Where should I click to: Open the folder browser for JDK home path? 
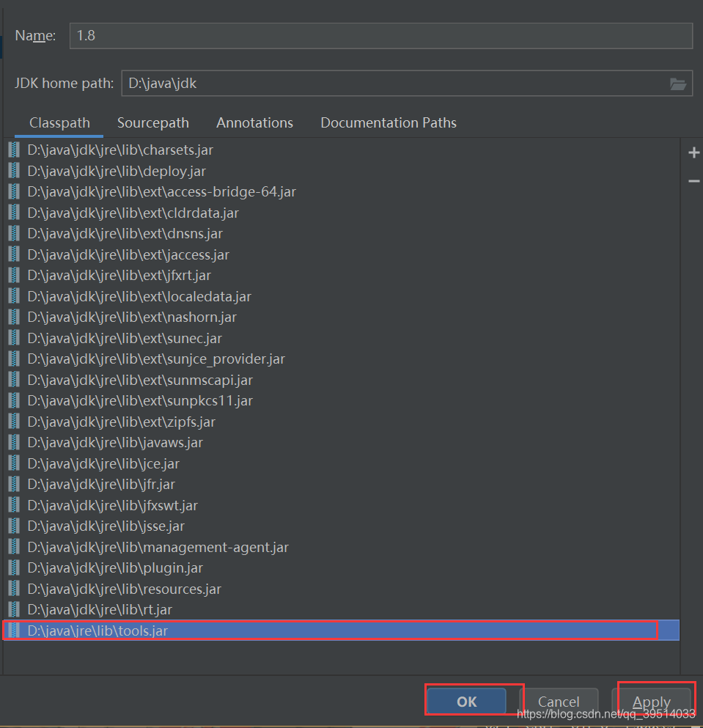tap(677, 83)
